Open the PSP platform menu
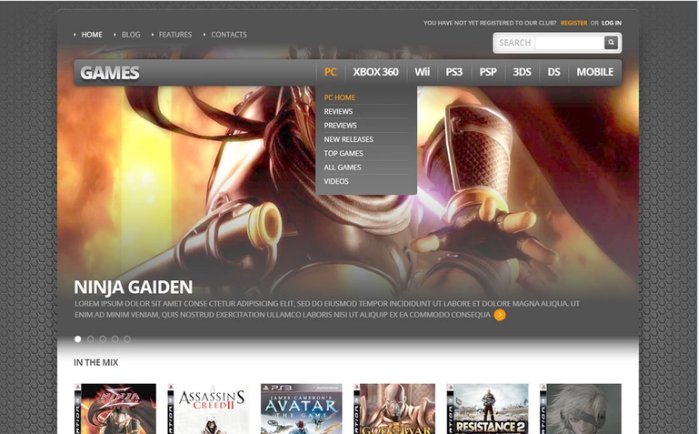The width and height of the screenshot is (699, 434). click(488, 72)
